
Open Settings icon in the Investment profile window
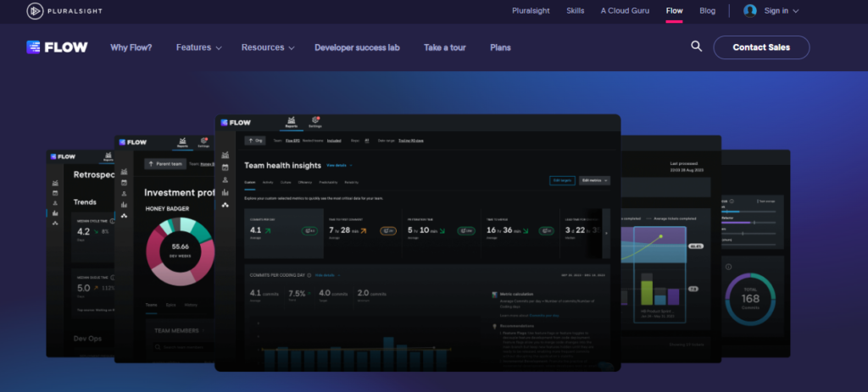point(203,143)
